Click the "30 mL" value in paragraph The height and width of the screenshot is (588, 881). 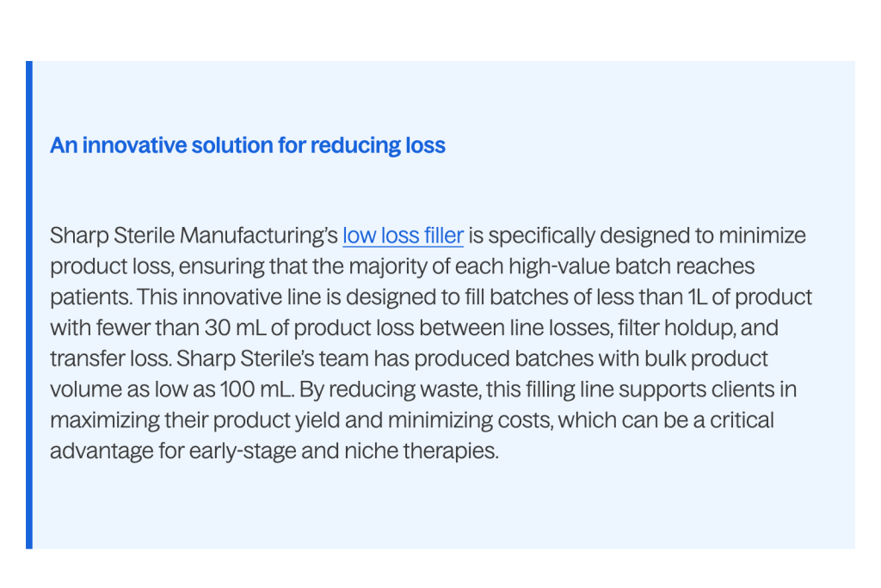(235, 328)
